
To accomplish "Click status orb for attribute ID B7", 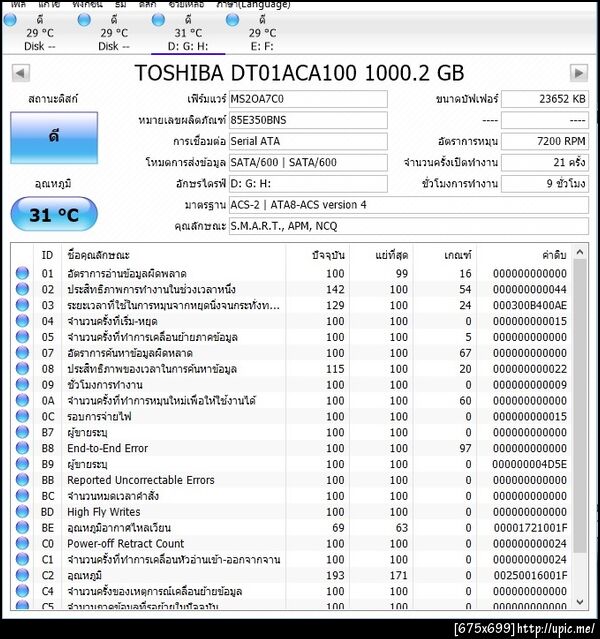I will [22, 432].
